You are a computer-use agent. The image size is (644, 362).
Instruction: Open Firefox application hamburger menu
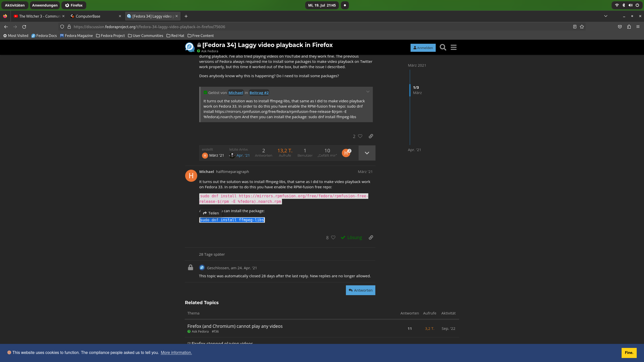coord(638,27)
